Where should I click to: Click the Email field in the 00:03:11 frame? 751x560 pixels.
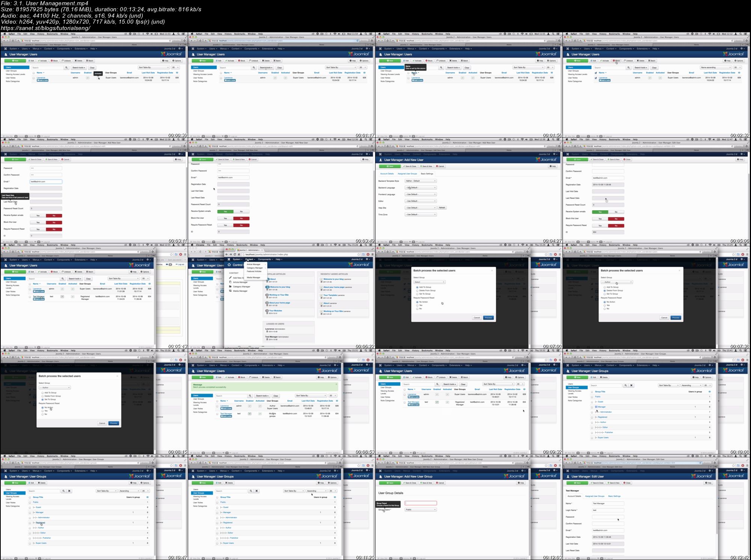46,181
